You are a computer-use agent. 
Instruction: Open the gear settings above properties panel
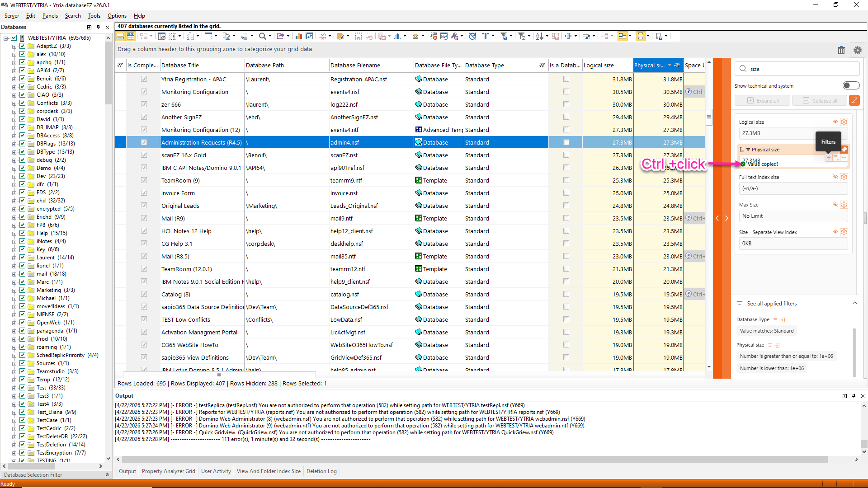[857, 50]
